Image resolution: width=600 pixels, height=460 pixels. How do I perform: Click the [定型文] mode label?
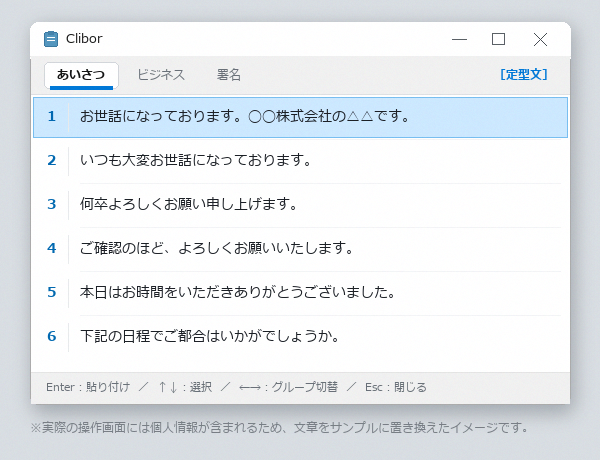pos(524,74)
